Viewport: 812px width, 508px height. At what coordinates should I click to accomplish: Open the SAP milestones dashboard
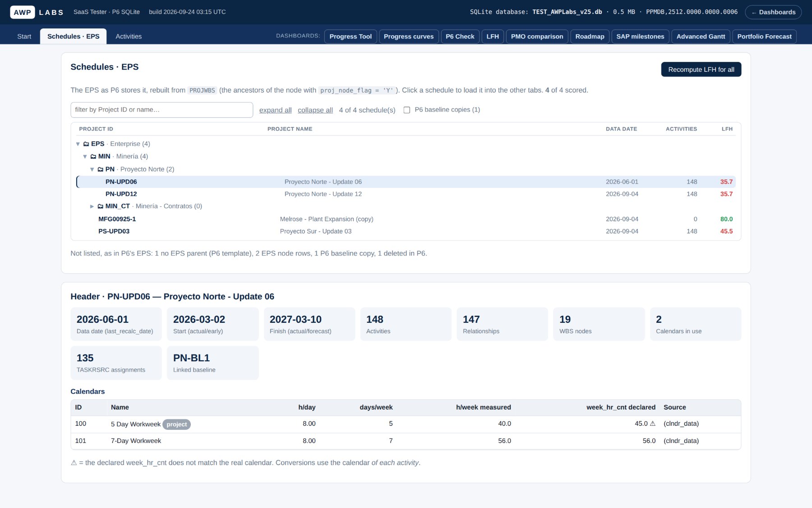[x=641, y=36]
